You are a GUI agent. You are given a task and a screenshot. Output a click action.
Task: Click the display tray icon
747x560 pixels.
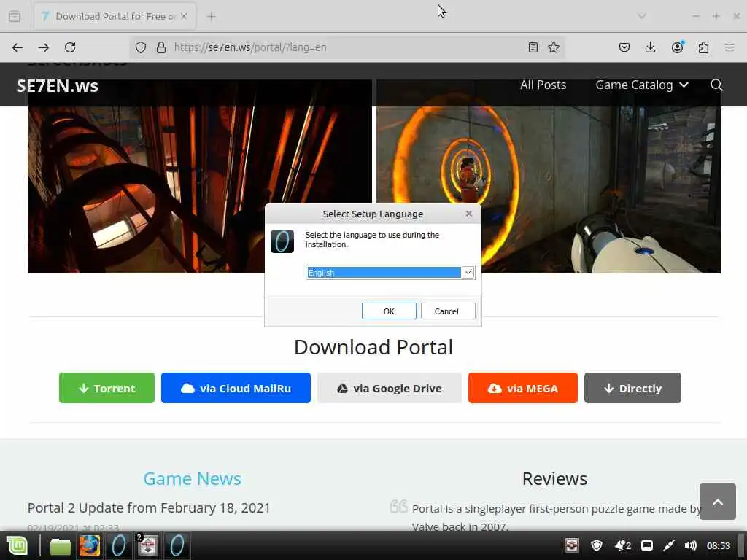pos(646,545)
